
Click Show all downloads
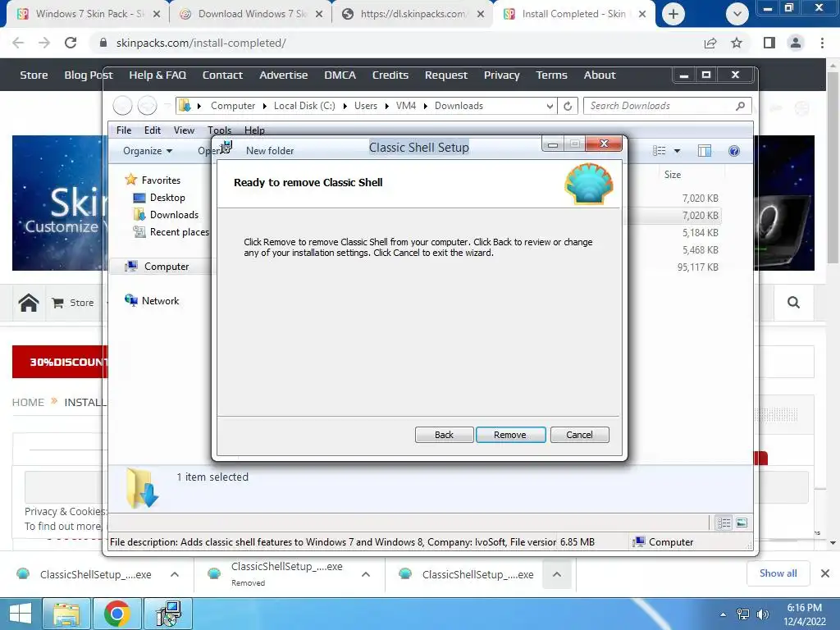(778, 573)
